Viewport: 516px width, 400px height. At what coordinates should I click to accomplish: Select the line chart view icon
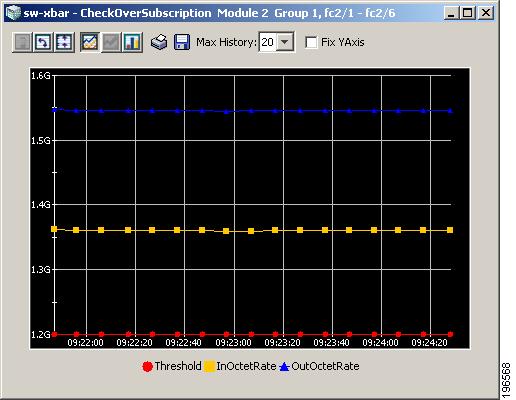pos(89,42)
